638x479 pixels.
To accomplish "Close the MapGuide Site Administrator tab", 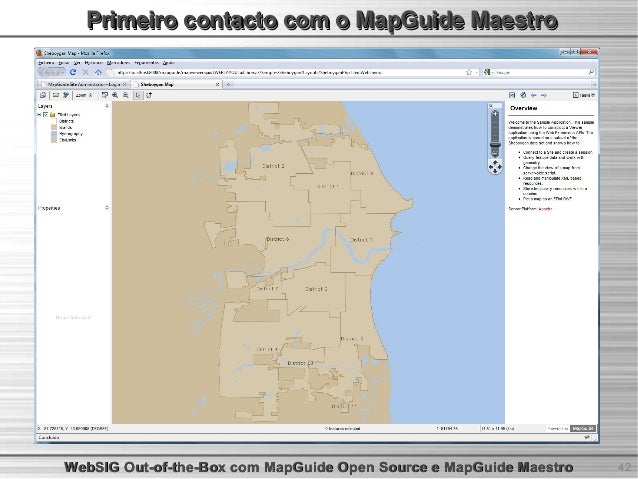I will tap(125, 84).
